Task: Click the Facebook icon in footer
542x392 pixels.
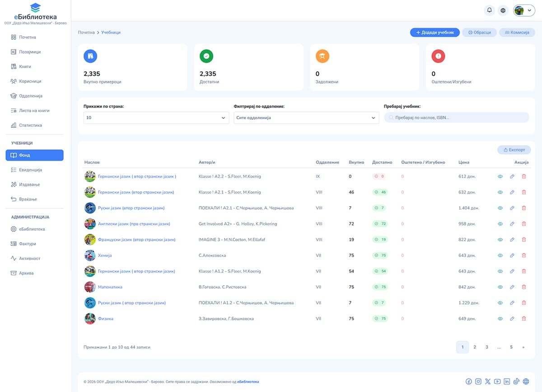Action: click(469, 382)
